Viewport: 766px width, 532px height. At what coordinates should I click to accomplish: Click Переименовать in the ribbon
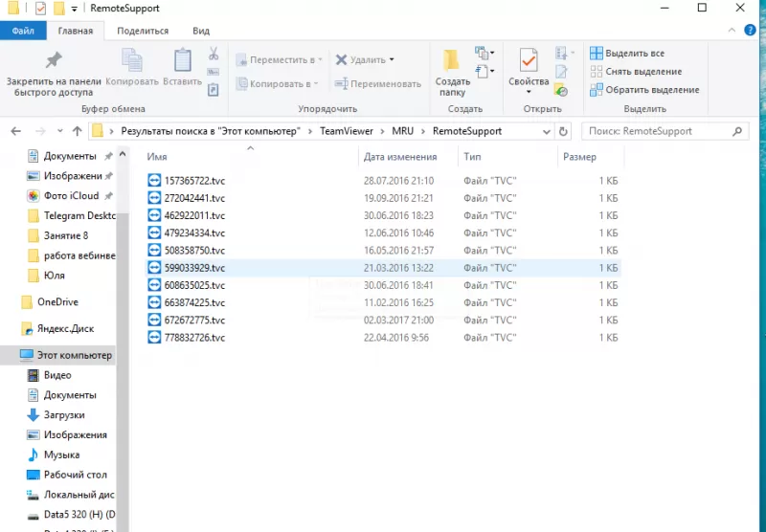pyautogui.click(x=377, y=84)
